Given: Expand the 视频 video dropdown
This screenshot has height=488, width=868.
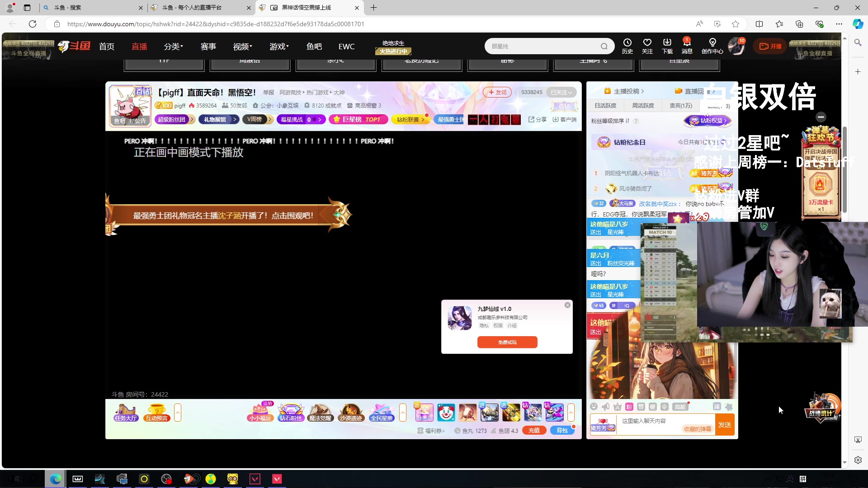Looking at the screenshot, I should [x=243, y=46].
